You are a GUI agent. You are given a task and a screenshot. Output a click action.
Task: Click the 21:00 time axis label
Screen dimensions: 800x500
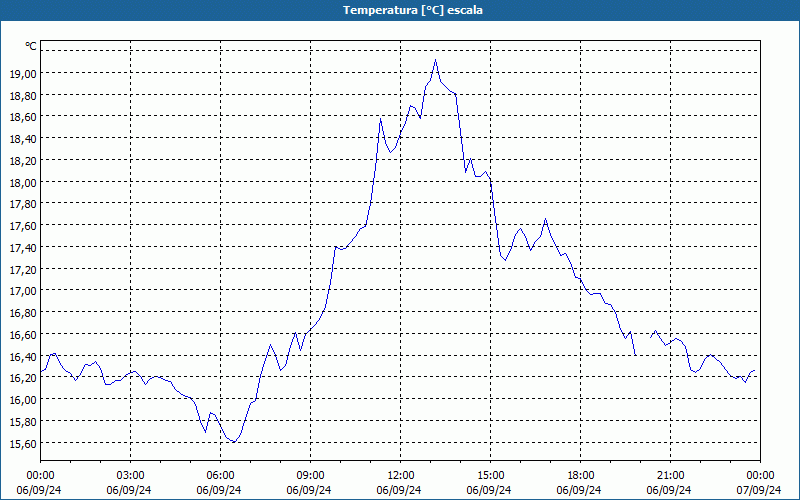[x=670, y=476]
